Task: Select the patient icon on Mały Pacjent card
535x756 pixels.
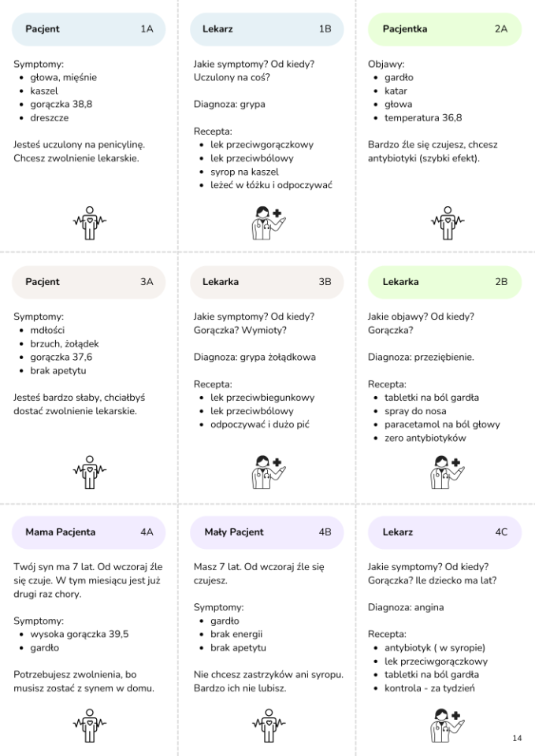Action: coord(268,724)
